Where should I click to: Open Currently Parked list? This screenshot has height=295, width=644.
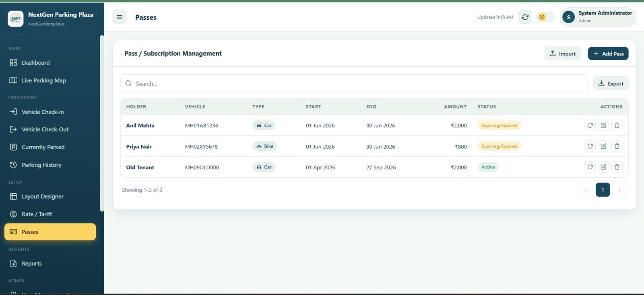point(50,147)
